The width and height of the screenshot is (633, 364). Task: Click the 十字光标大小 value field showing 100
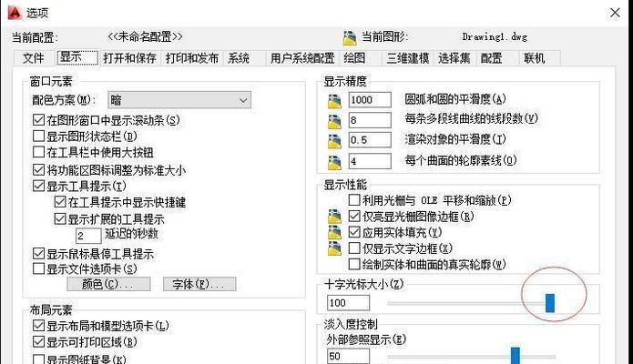(348, 303)
